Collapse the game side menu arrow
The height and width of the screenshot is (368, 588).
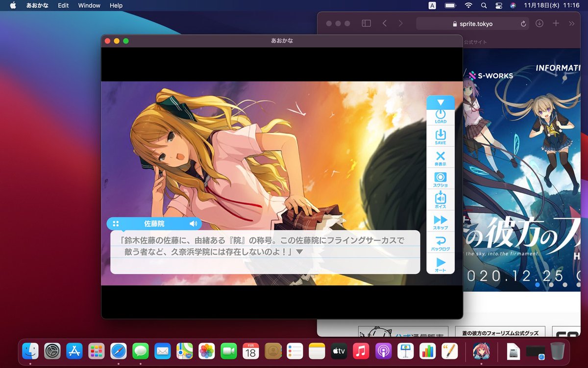pyautogui.click(x=441, y=103)
